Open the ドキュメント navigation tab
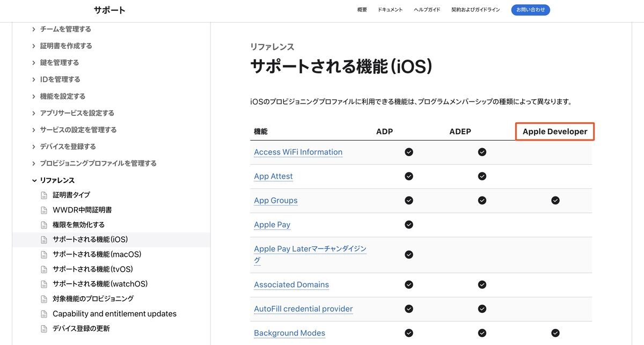644x345 pixels. tap(390, 10)
